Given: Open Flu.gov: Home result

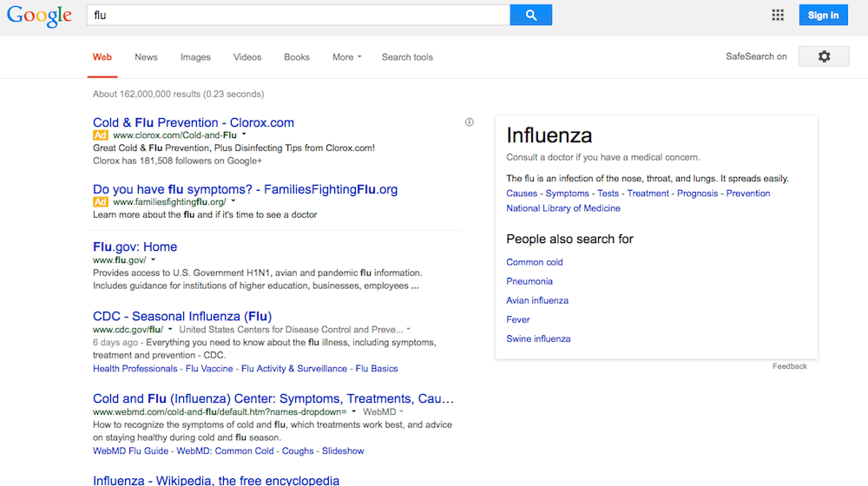Looking at the screenshot, I should point(135,246).
